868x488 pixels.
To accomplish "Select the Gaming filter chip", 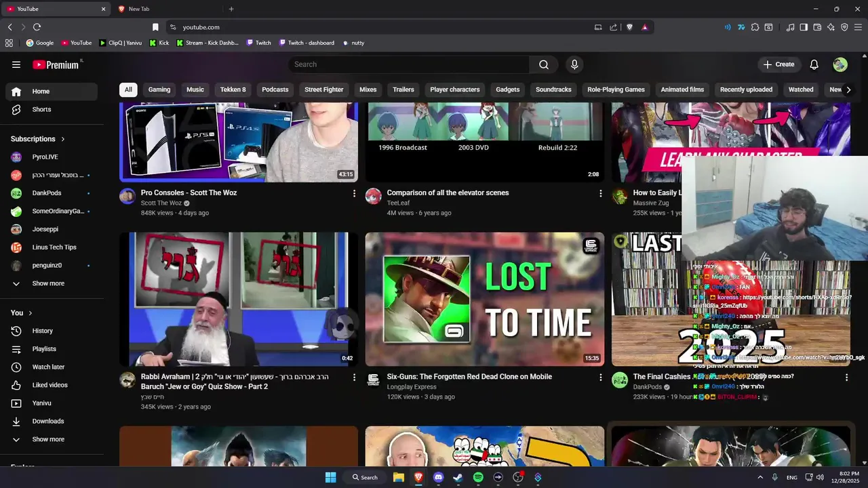I will click(159, 89).
